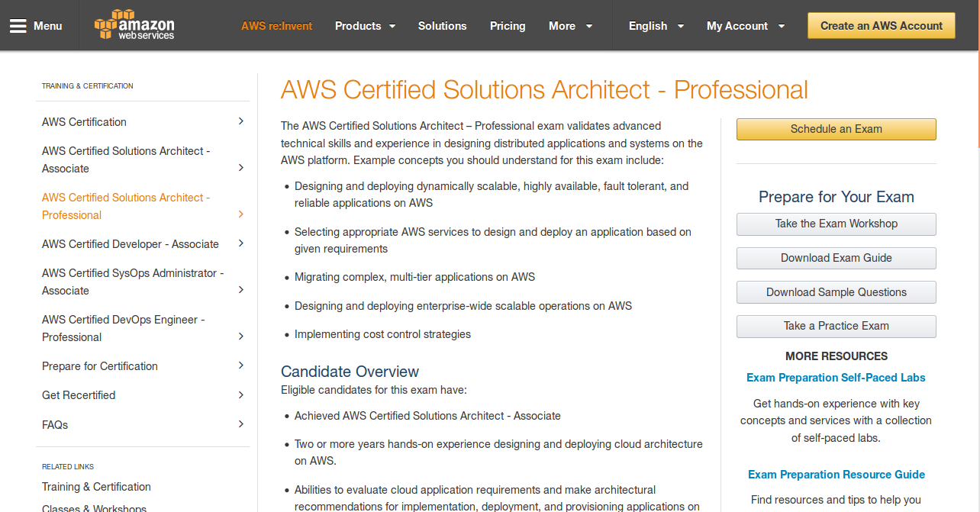Expand the Get Recertified chevron
This screenshot has width=980, height=512.
241,395
